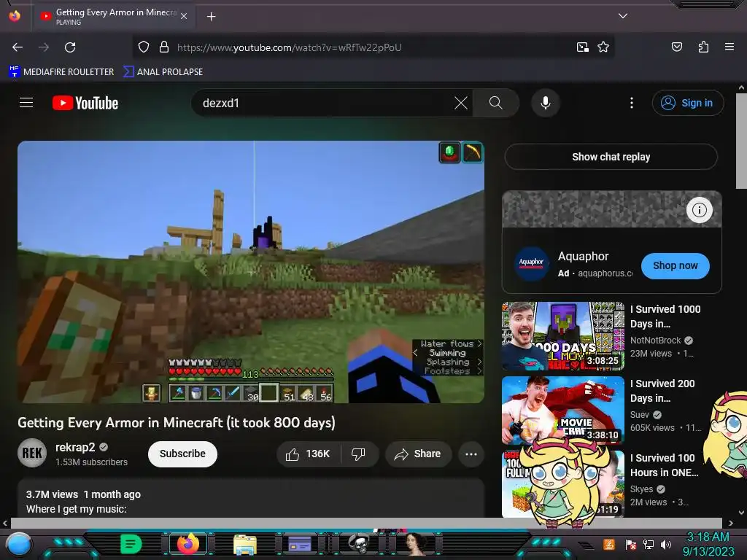Image resolution: width=747 pixels, height=560 pixels.
Task: Click the NotNotBrock channel name
Action: point(655,340)
